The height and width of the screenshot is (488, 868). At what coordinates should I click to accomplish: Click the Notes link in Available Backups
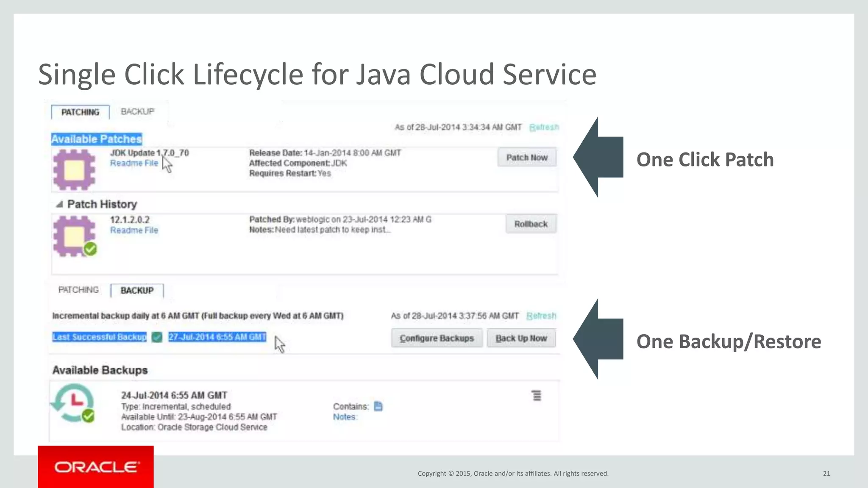click(345, 417)
